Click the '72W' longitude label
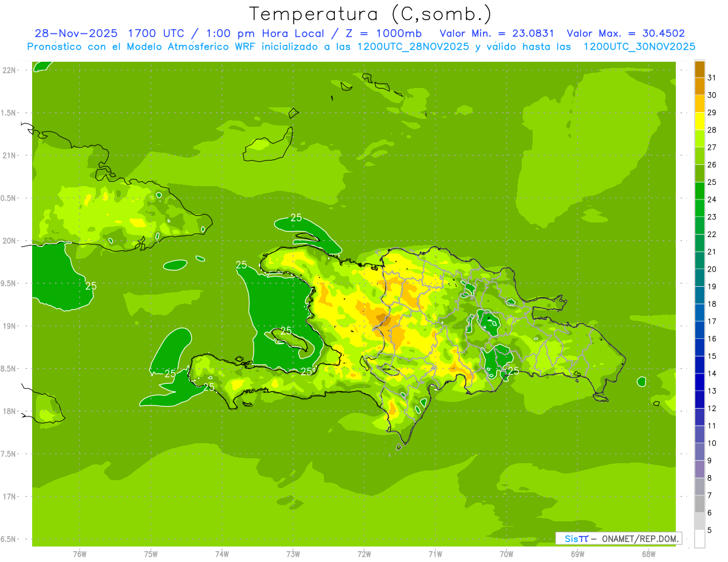 coord(364,554)
